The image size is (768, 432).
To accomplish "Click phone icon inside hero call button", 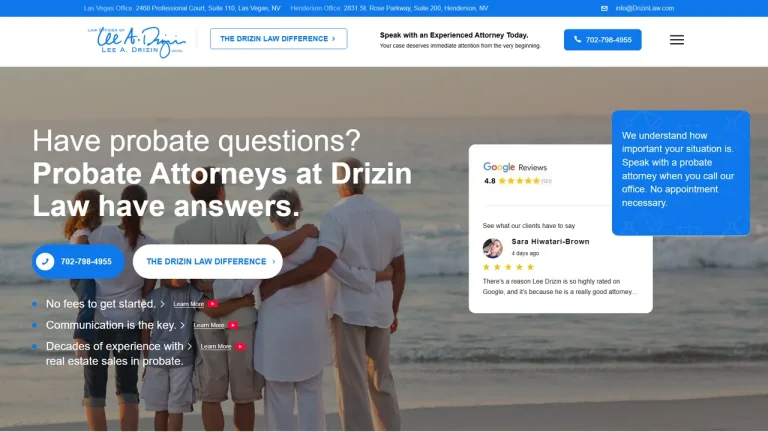I will click(x=45, y=262).
